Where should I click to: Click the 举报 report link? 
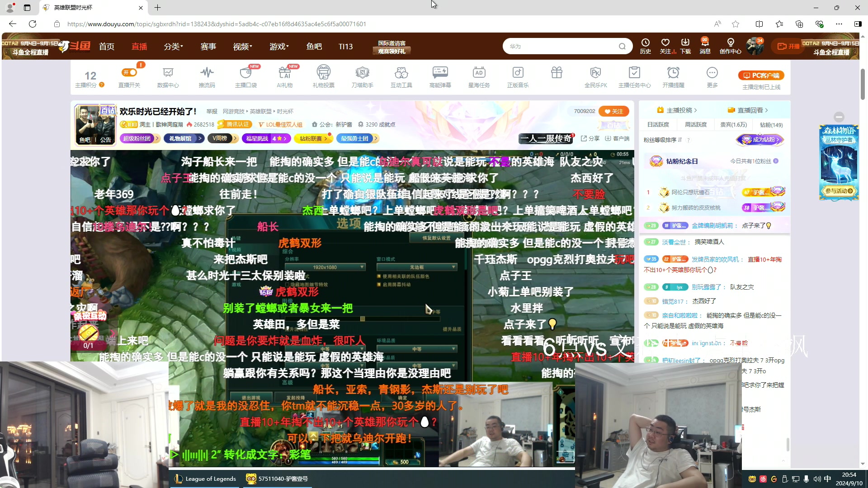pyautogui.click(x=212, y=111)
